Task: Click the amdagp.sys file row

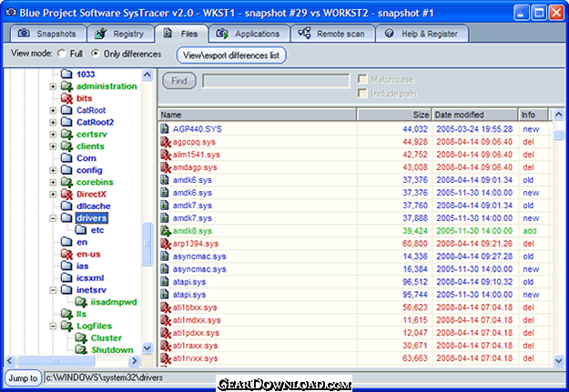Action: [354, 167]
